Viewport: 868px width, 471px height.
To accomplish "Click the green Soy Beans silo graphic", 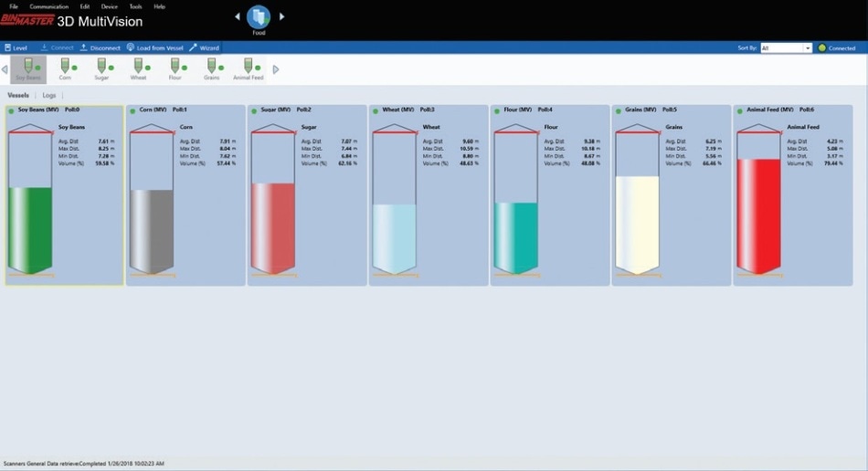I will point(30,200).
